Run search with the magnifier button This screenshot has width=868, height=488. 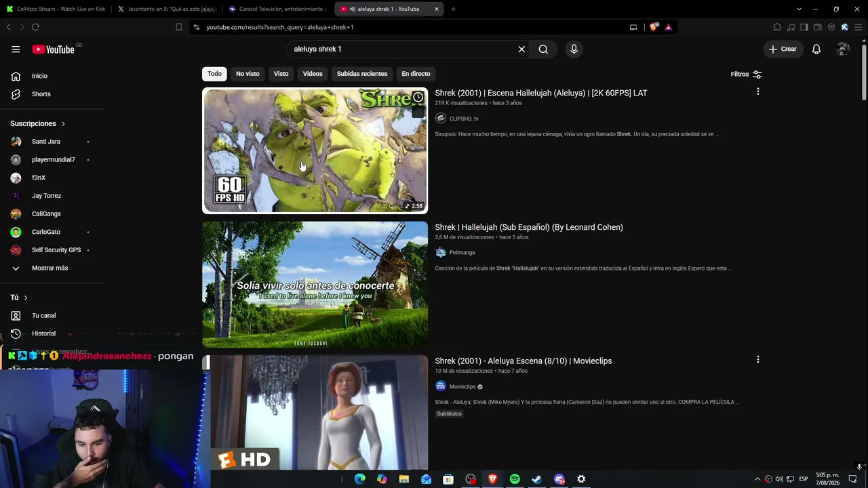543,49
